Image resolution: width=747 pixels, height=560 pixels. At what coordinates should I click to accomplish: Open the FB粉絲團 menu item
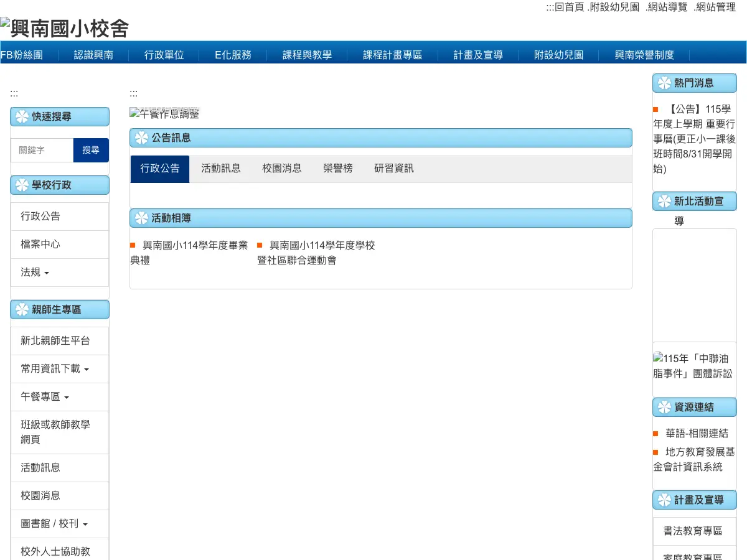click(22, 55)
